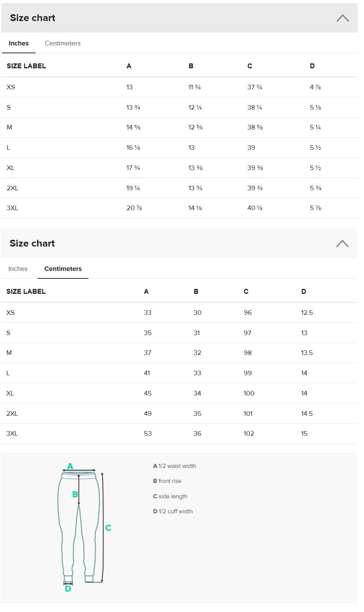Click the 'front rise' legend text
364x612 pixels.
click(x=168, y=481)
